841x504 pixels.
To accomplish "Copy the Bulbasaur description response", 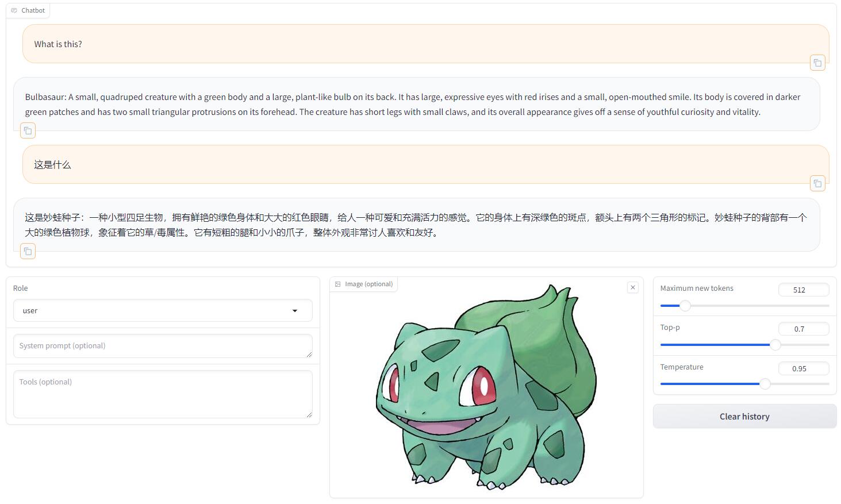I will tap(28, 130).
